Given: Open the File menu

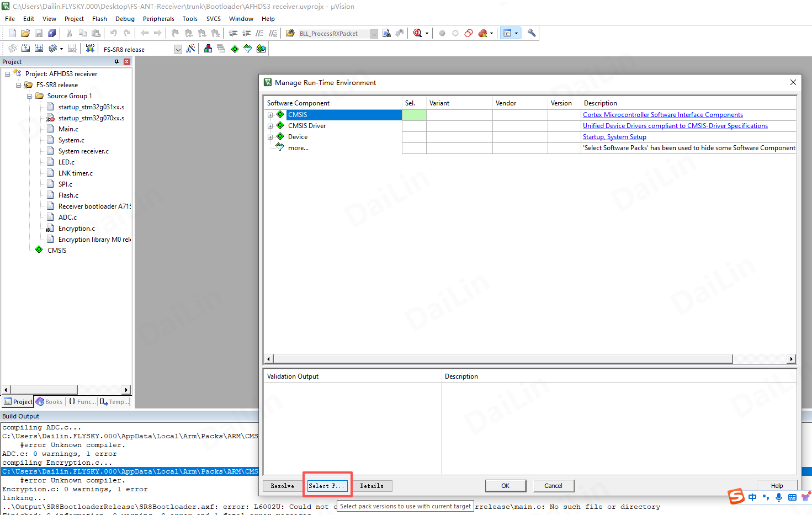Looking at the screenshot, I should coord(10,19).
